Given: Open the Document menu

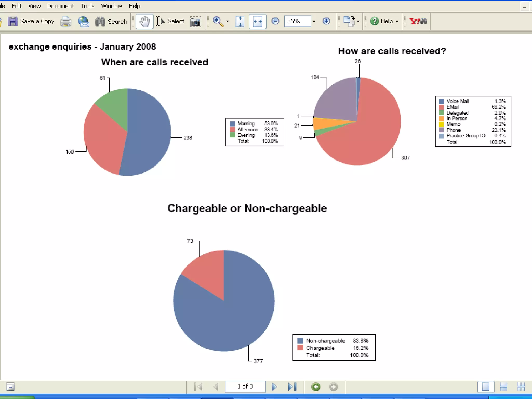Looking at the screenshot, I should click(x=60, y=6).
